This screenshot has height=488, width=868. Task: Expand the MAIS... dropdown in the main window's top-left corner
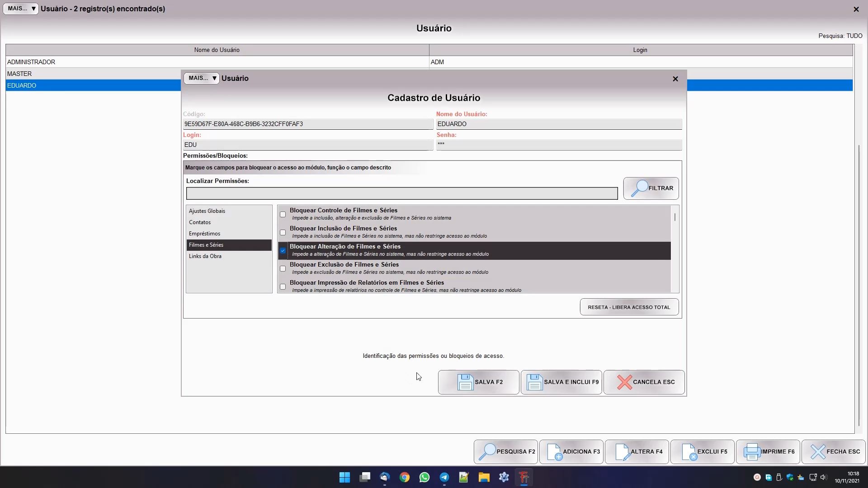click(21, 9)
